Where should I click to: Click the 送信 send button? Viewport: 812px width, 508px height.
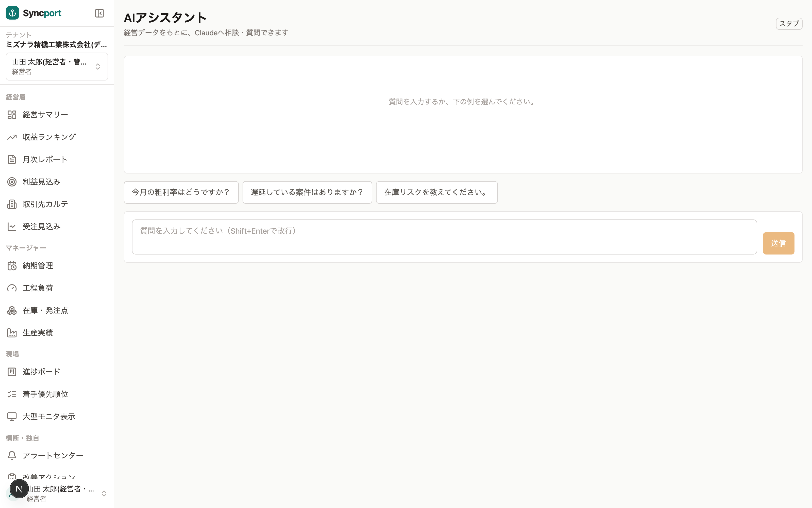pyautogui.click(x=779, y=243)
